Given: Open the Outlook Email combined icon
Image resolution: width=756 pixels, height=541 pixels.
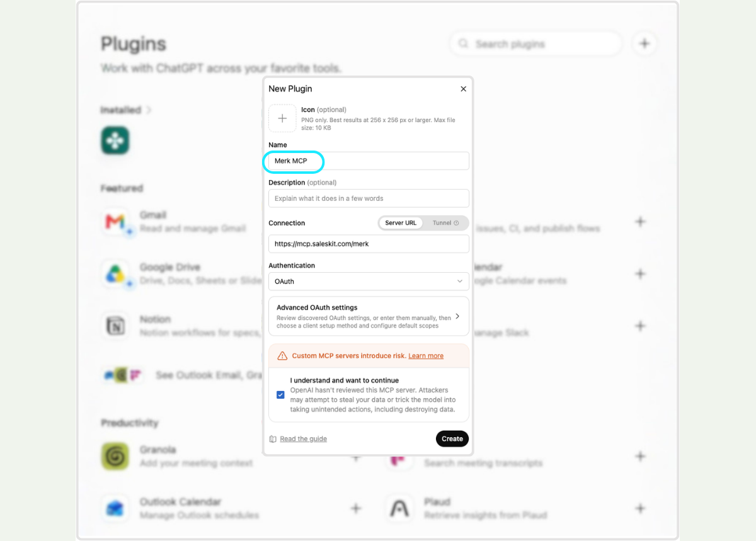Looking at the screenshot, I should (123, 375).
